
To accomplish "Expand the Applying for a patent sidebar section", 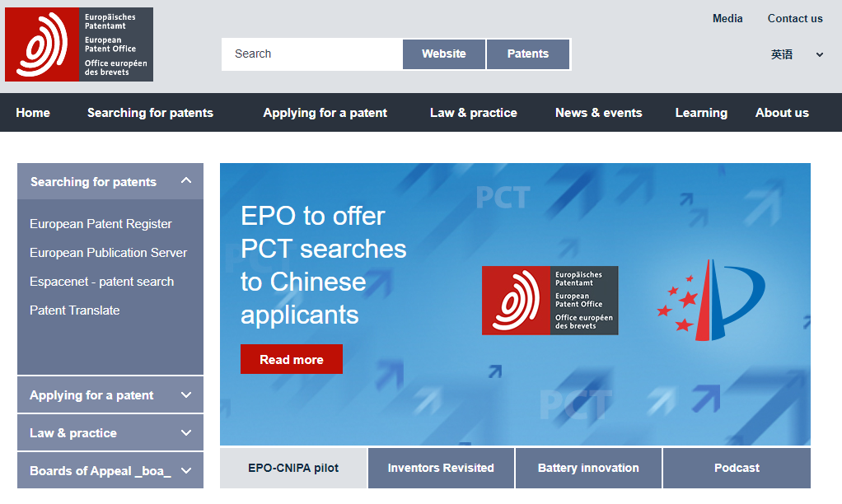I will 186,395.
